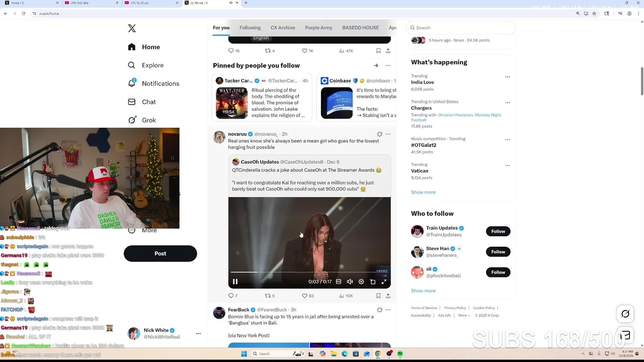Open the Coinbase pinned post thumbnail
Viewport: 644px width, 362px height.
pyautogui.click(x=337, y=103)
